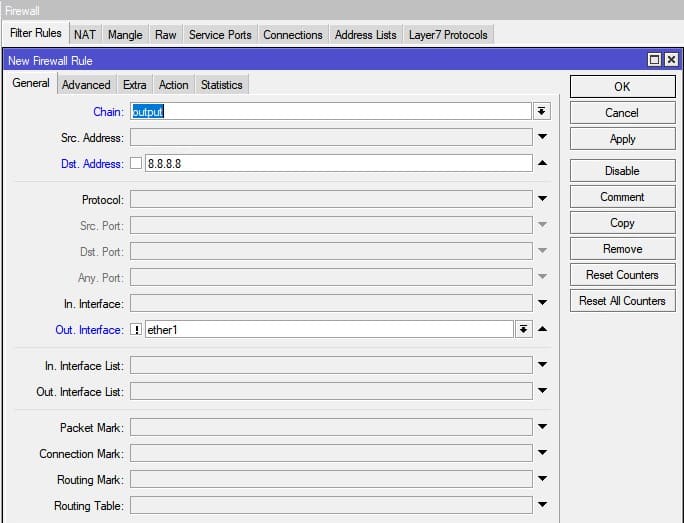The height and width of the screenshot is (523, 684).
Task: Expand the In. Interface field arrow
Action: [542, 302]
